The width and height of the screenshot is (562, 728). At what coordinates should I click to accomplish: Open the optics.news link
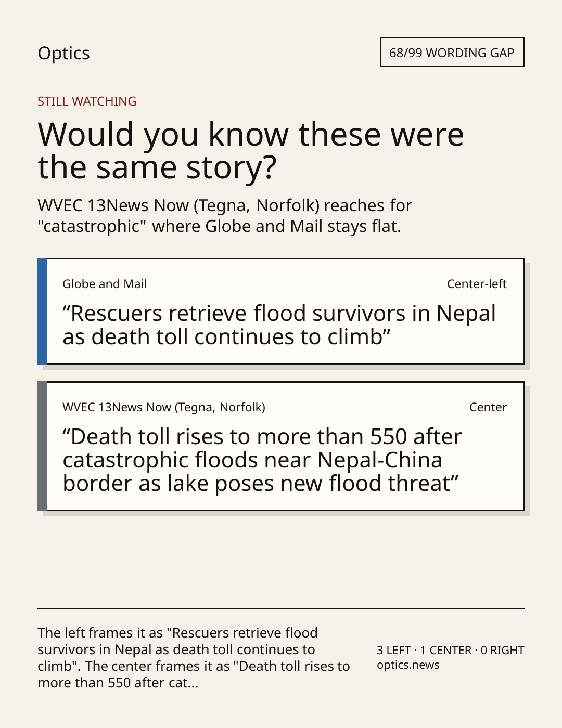(408, 665)
